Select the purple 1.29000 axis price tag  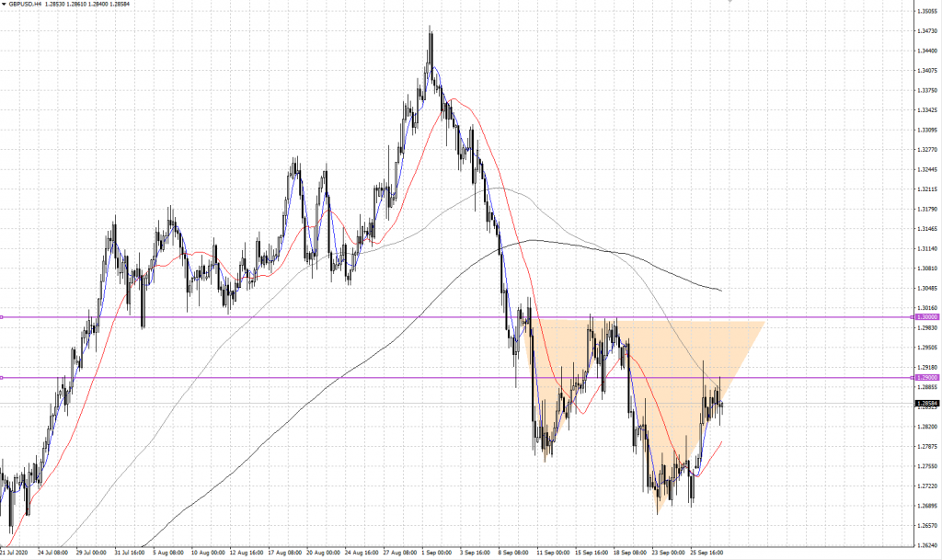[x=926, y=378]
